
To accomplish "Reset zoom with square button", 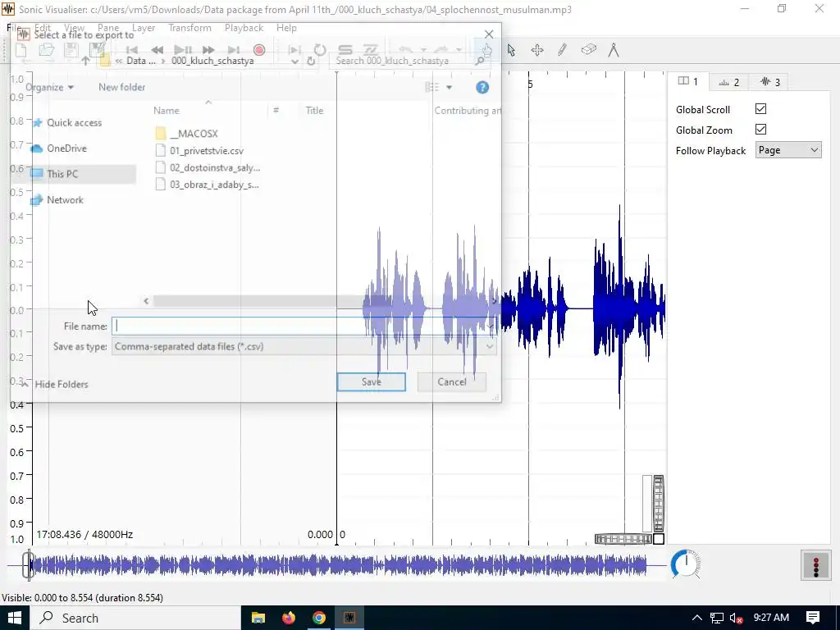I will click(x=659, y=539).
